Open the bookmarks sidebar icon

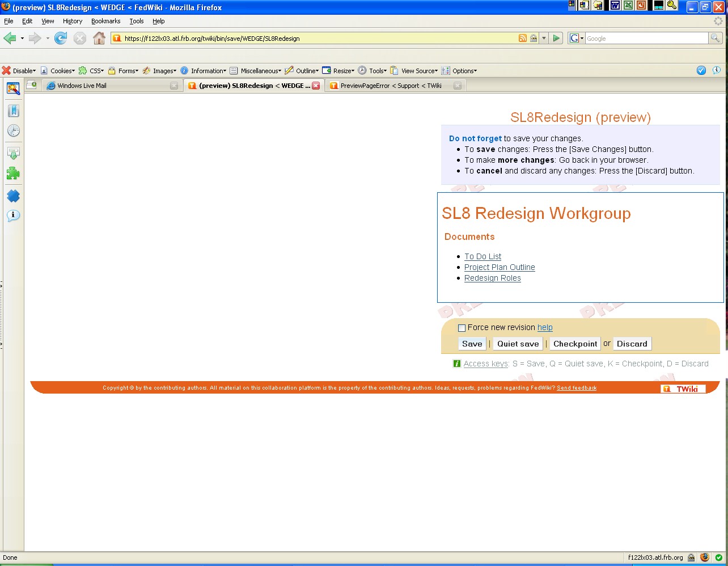(x=13, y=111)
